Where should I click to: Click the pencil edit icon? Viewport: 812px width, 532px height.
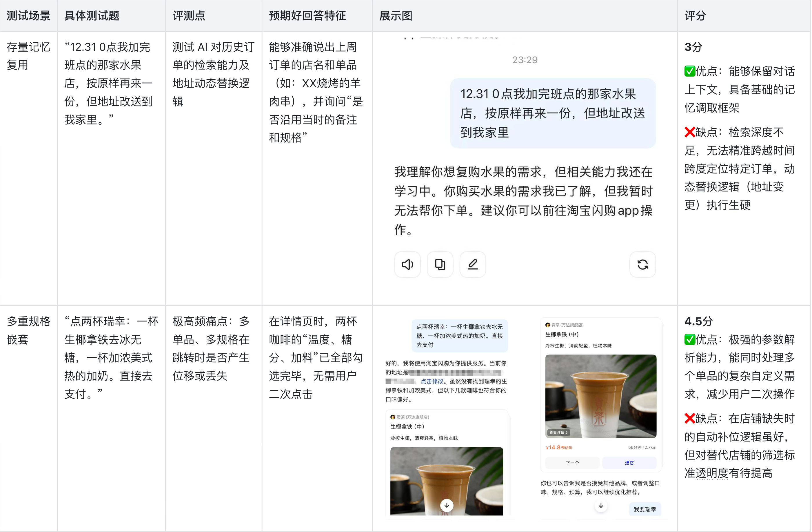click(473, 264)
